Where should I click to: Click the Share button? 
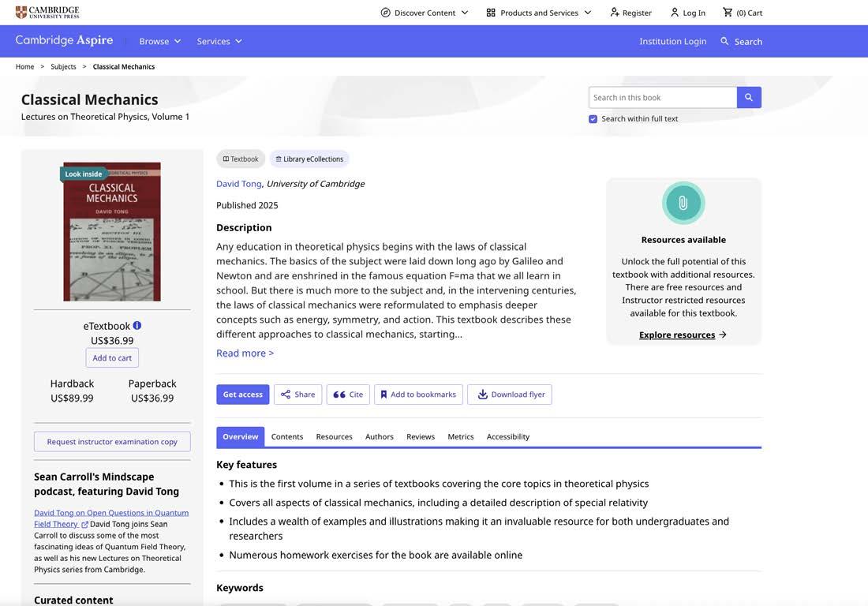tap(297, 395)
